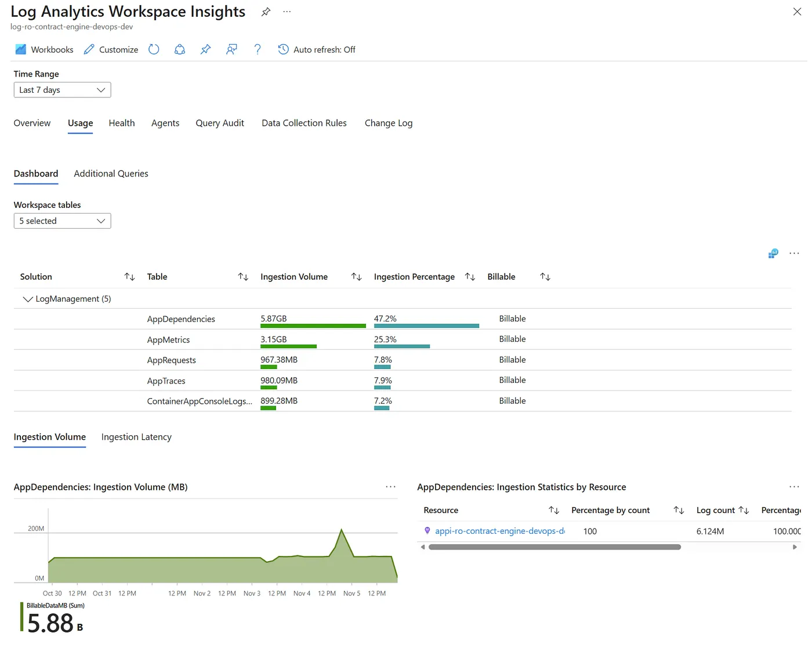812x647 pixels.
Task: Open the Additional Queries tab
Action: (111, 174)
